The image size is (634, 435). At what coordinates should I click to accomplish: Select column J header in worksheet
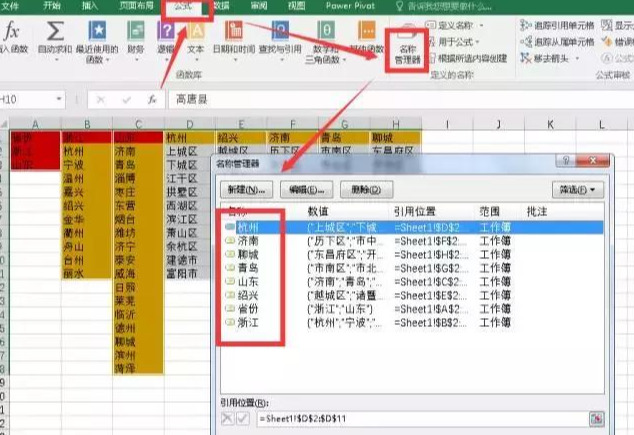pyautogui.click(x=498, y=125)
